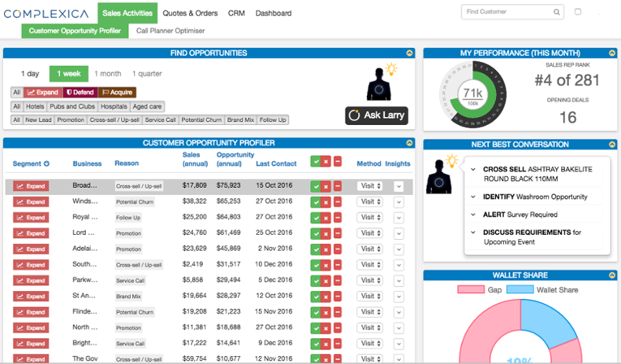Image resolution: width=621 pixels, height=364 pixels.
Task: Reject the Broad... opportunity with red X
Action: click(326, 186)
